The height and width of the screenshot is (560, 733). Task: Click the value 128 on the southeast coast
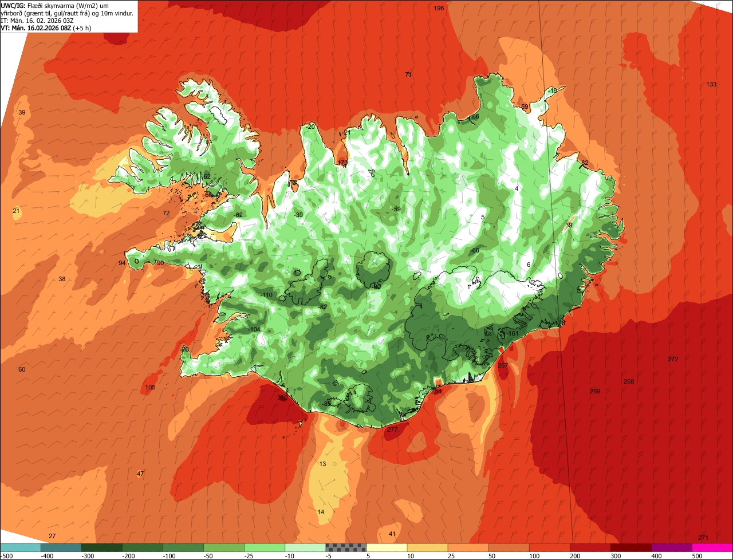[559, 323]
